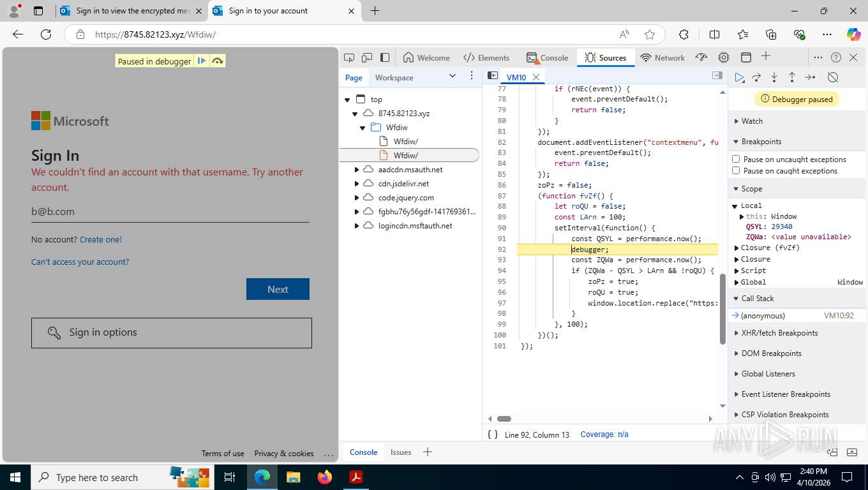
Task: Follow the Create one! link
Action: pyautogui.click(x=101, y=239)
